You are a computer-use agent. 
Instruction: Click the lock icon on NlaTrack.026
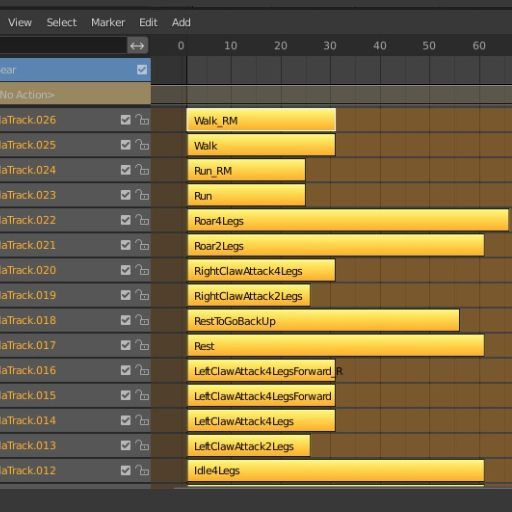(x=142, y=120)
